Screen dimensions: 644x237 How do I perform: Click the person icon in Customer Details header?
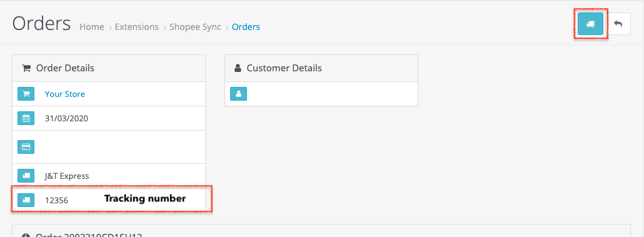tap(238, 68)
